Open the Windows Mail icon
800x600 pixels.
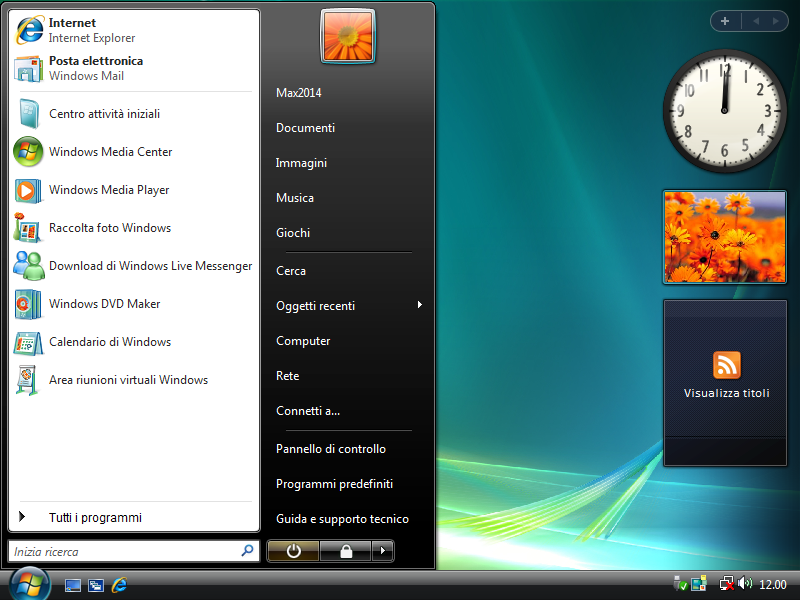tap(29, 68)
